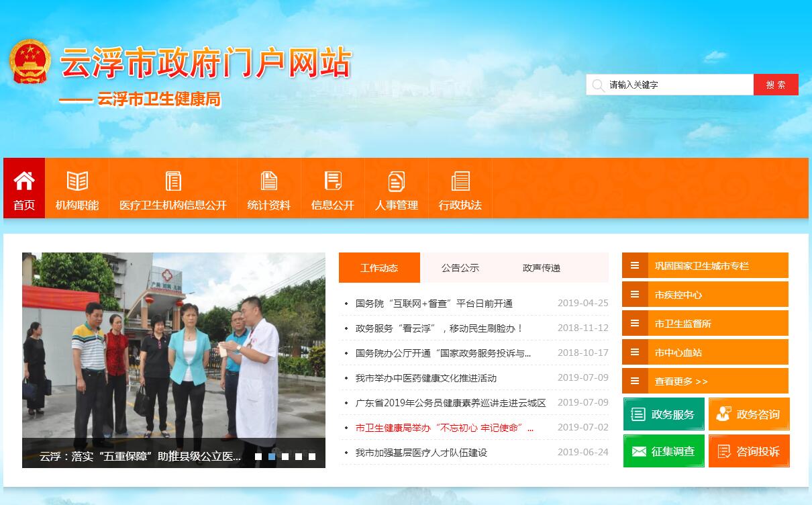Viewport: 812px width, 505px height.
Task: Switch to the 公告公示 tab
Action: [x=460, y=267]
